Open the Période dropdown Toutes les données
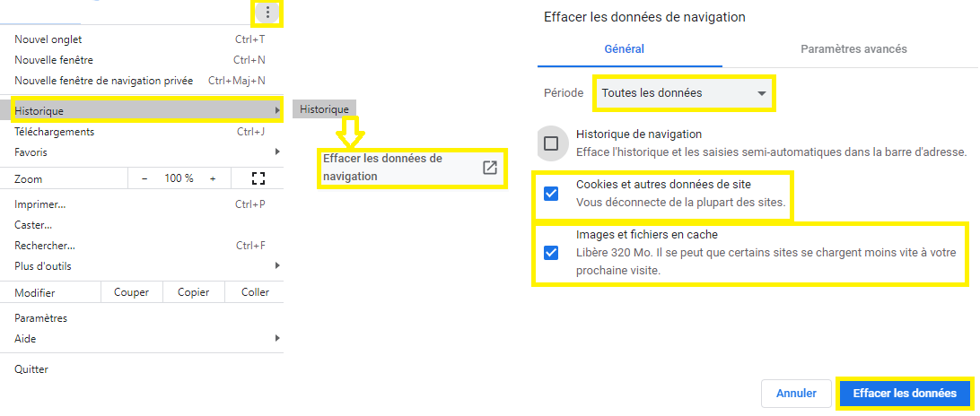This screenshot has width=980, height=416. (x=684, y=93)
